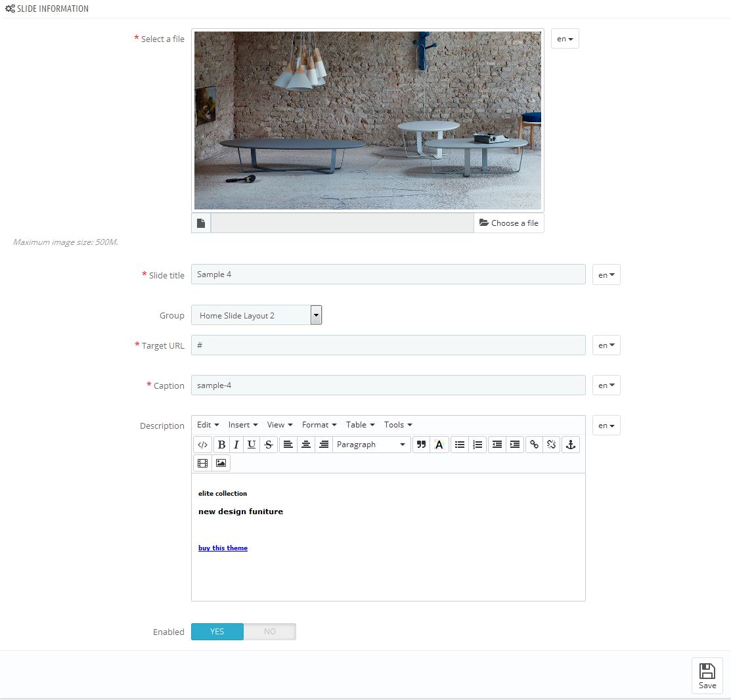This screenshot has height=700, width=731.
Task: Open language dropdown for Caption
Action: [606, 385]
